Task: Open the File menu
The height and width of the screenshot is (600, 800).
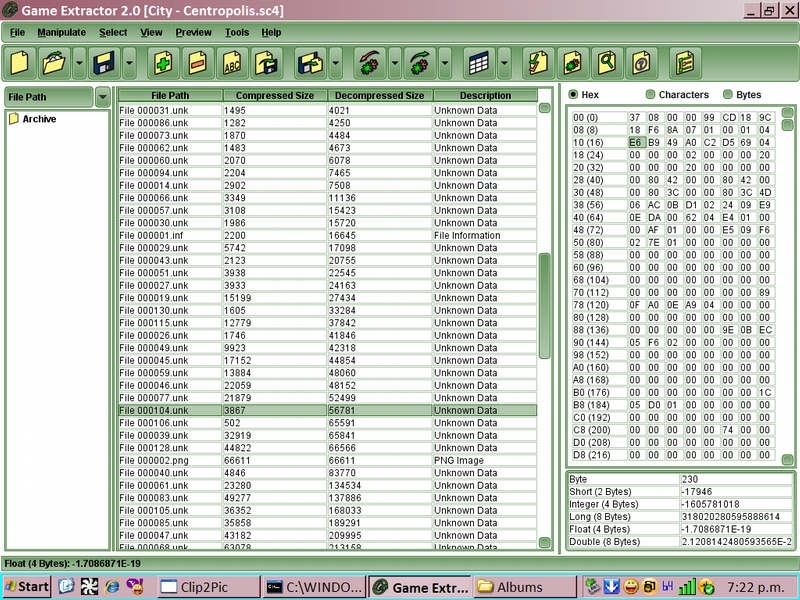Action: click(x=17, y=33)
